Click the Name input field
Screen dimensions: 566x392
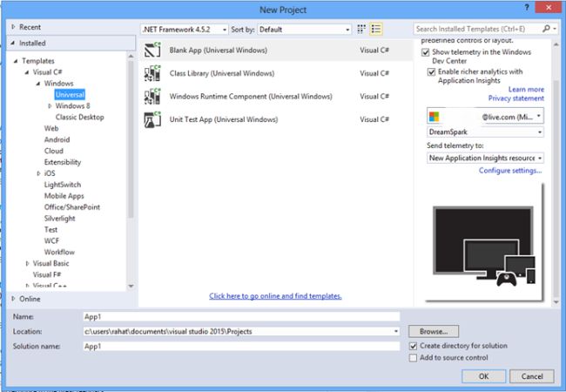(x=241, y=316)
